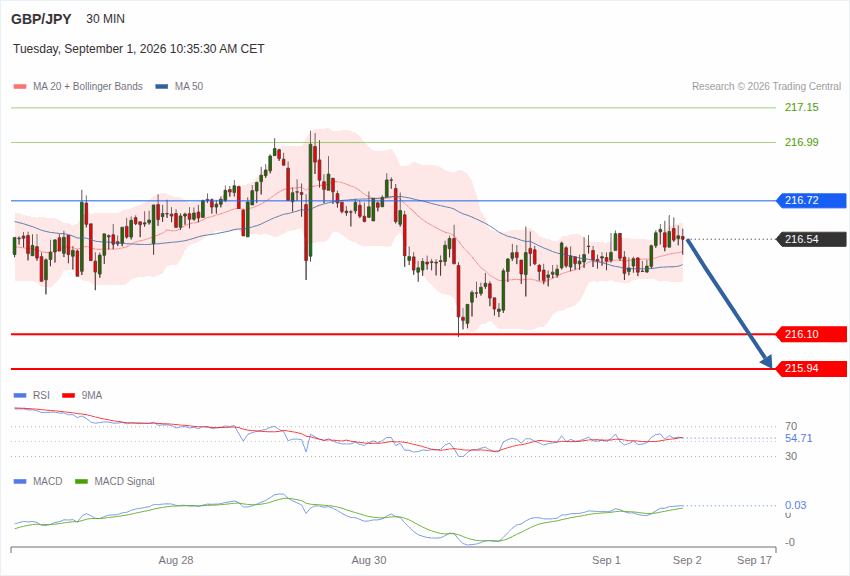This screenshot has height=576, width=850.
Task: Click the Trading Central research credit text
Action: [x=767, y=87]
